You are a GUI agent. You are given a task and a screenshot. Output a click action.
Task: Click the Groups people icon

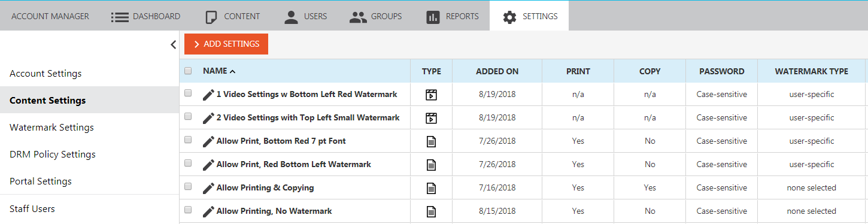[358, 17]
